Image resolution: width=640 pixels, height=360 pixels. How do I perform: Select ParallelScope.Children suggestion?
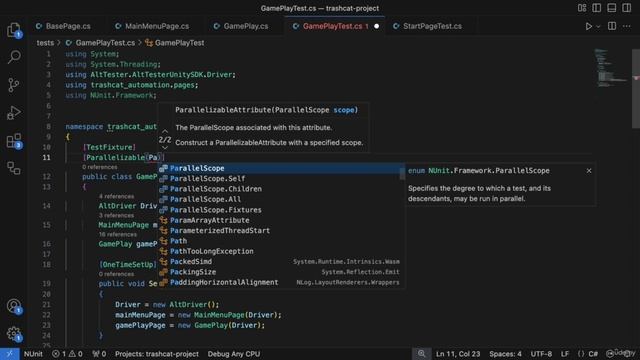tap(281, 189)
